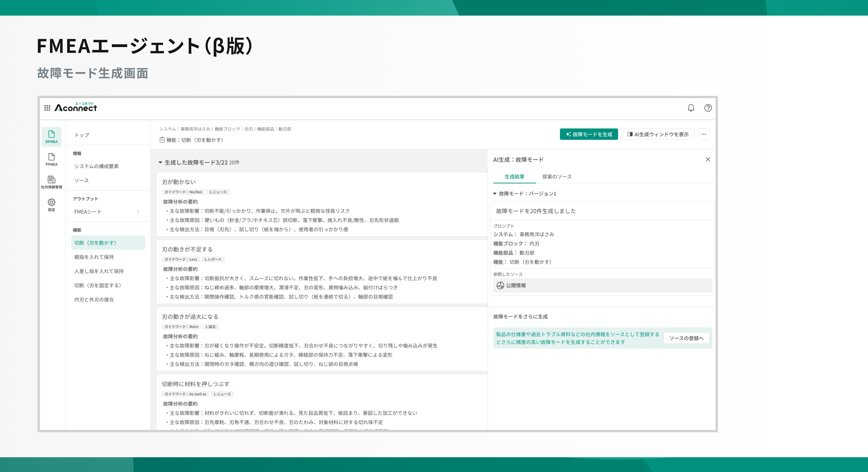This screenshot has height=472, width=868.
Task: Click the notification bell icon
Action: pos(691,108)
